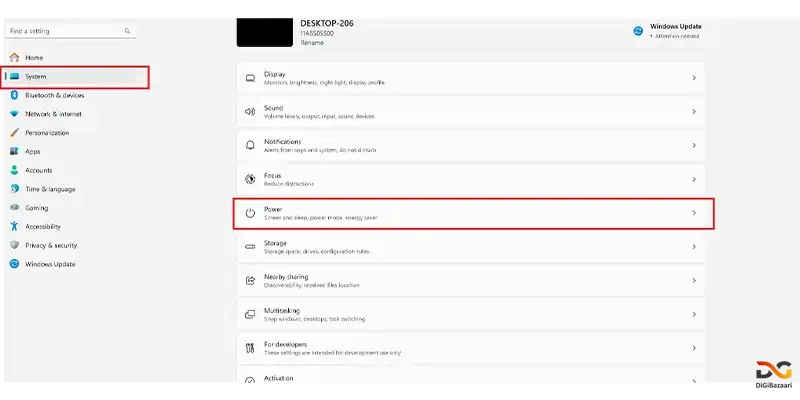Click the Windows Update icon at top right

click(x=638, y=31)
